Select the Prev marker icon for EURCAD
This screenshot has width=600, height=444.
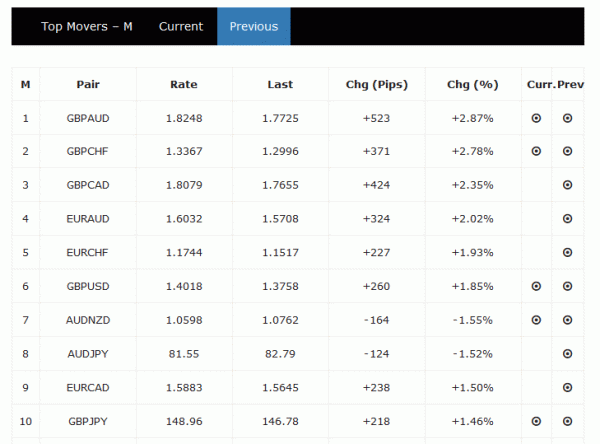tap(568, 387)
